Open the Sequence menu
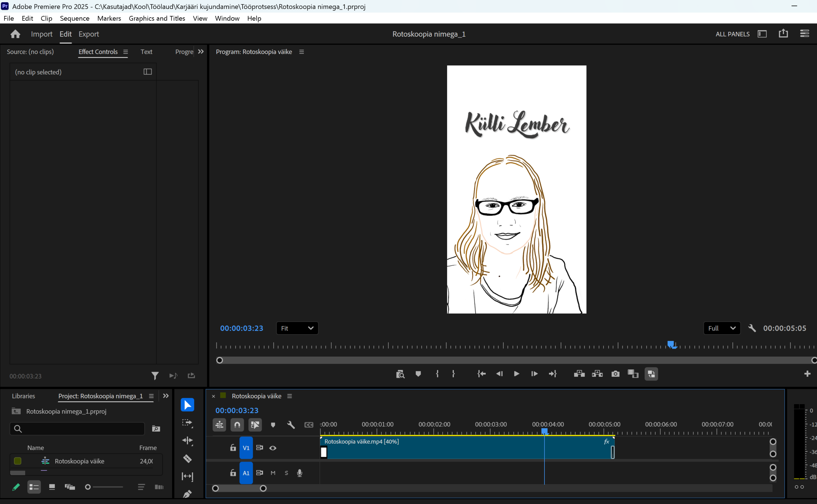Image resolution: width=817 pixels, height=504 pixels. click(74, 18)
